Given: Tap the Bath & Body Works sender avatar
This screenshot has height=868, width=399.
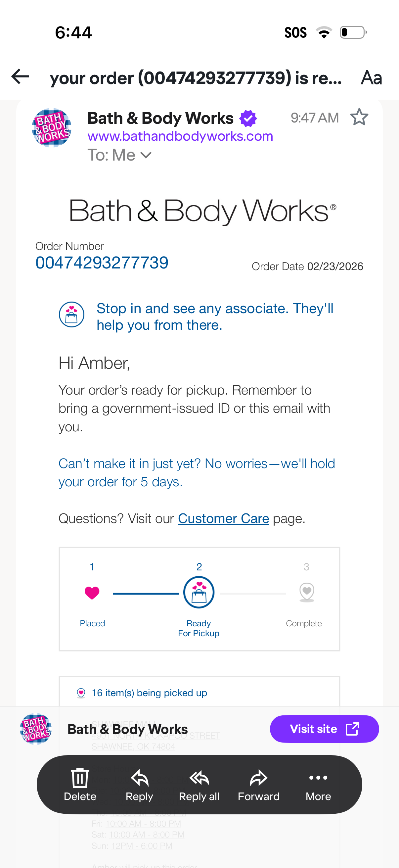Looking at the screenshot, I should [52, 128].
